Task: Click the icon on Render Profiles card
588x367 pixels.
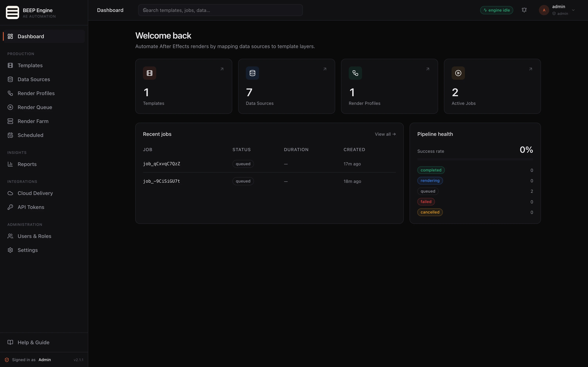Action: (x=355, y=73)
